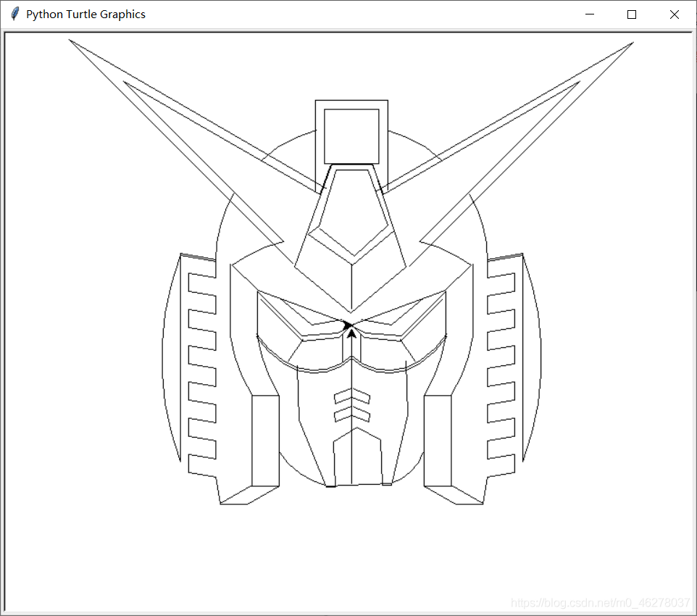This screenshot has height=616, width=697.
Task: Click the turtle arrow cursor in the drawing
Action: pos(351,332)
